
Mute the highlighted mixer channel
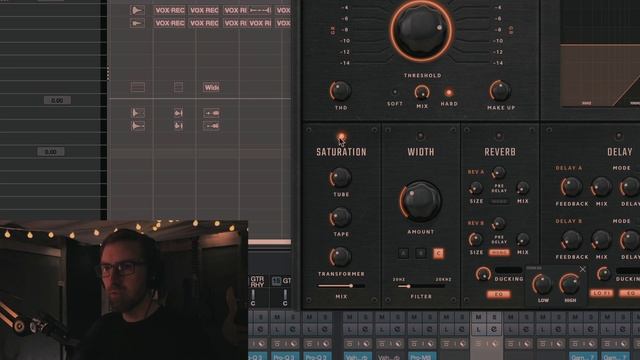pos(478,317)
